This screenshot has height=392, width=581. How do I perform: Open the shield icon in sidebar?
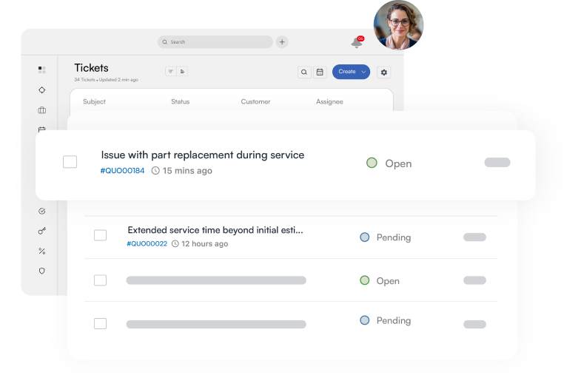coord(42,271)
